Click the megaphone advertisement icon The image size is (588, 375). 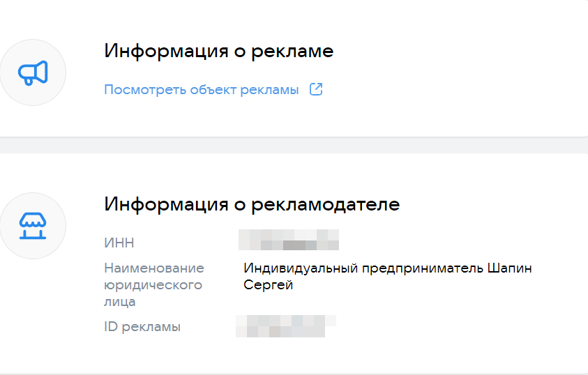(33, 72)
